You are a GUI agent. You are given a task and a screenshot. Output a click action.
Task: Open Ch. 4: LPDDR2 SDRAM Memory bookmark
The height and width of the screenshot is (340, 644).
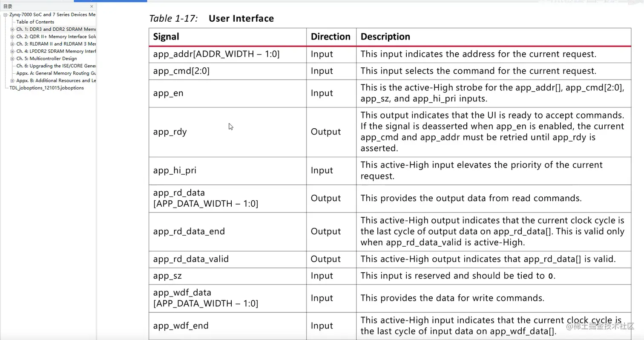coord(56,51)
